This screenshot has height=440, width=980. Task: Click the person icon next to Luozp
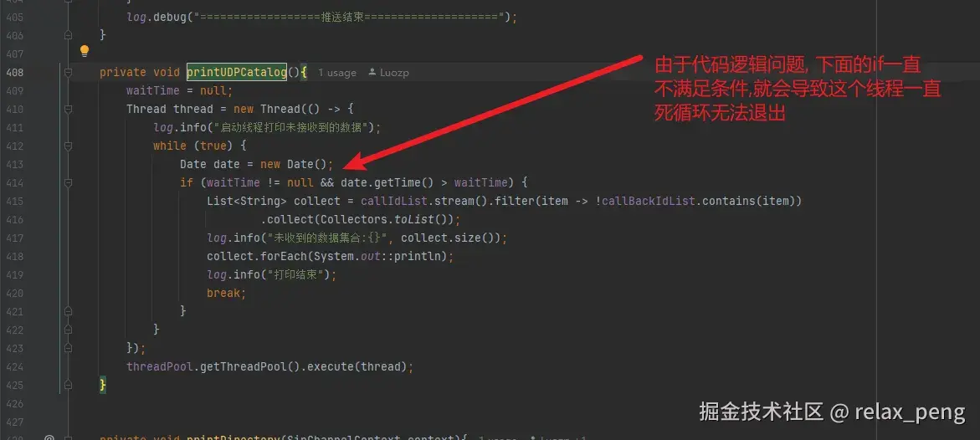coord(372,73)
